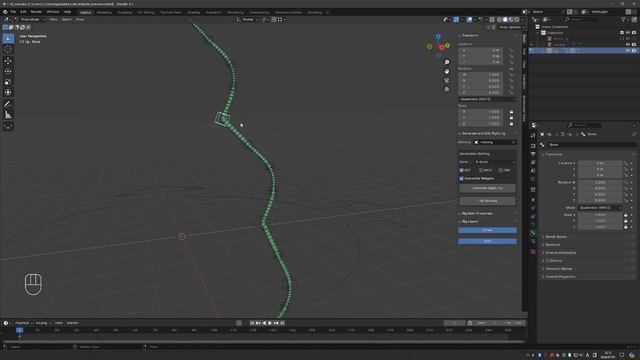Expand the Custom Properties panel
This screenshot has width=640, height=360.
click(560, 277)
